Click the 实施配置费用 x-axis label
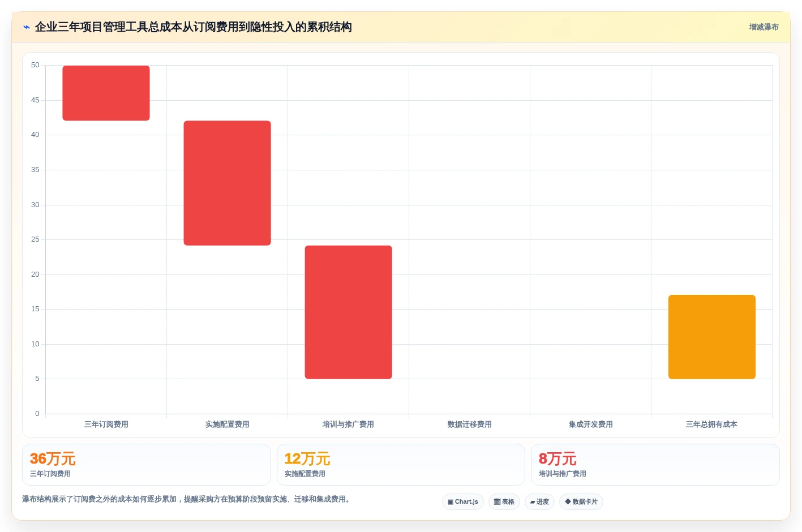The height and width of the screenshot is (532, 802). [x=227, y=424]
